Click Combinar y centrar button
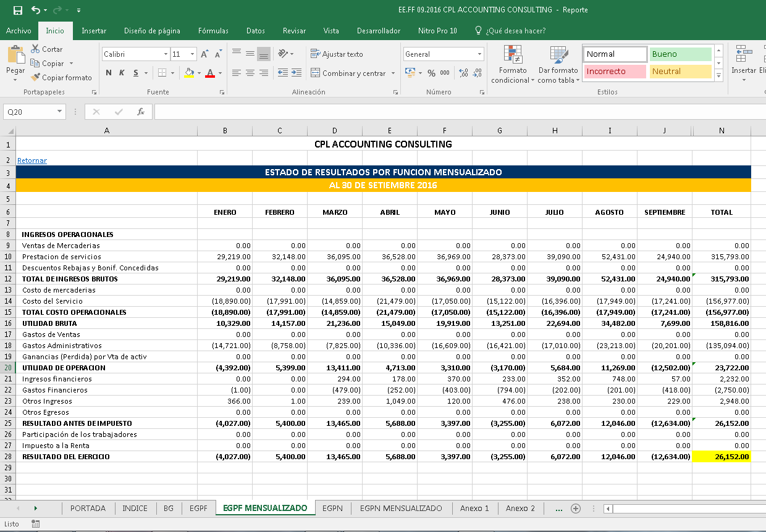The width and height of the screenshot is (766, 532). 348,73
